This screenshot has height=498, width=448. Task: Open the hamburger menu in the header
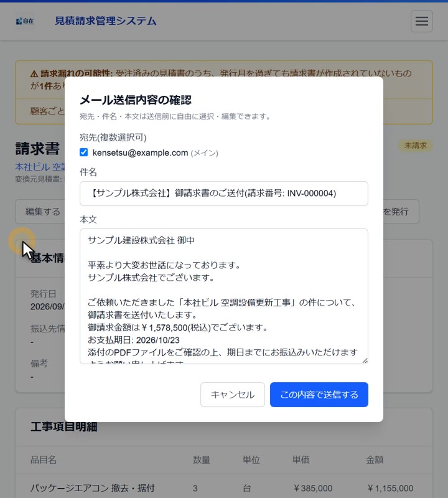point(421,21)
